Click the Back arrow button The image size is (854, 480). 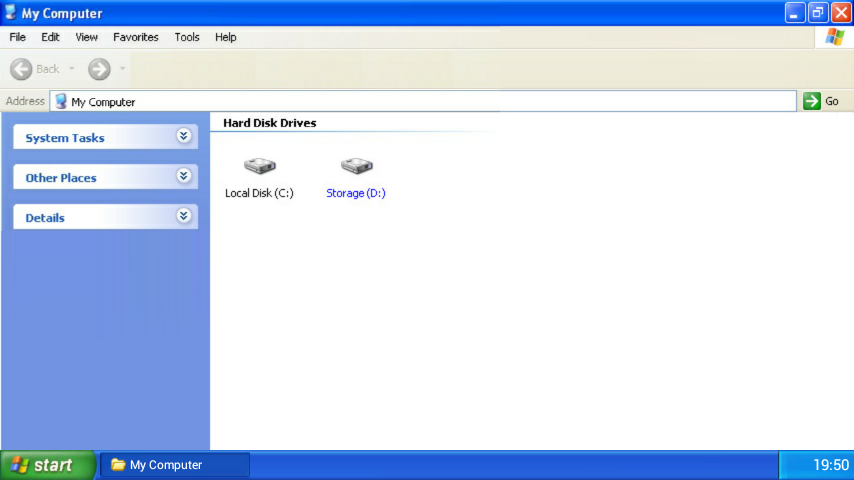point(21,69)
